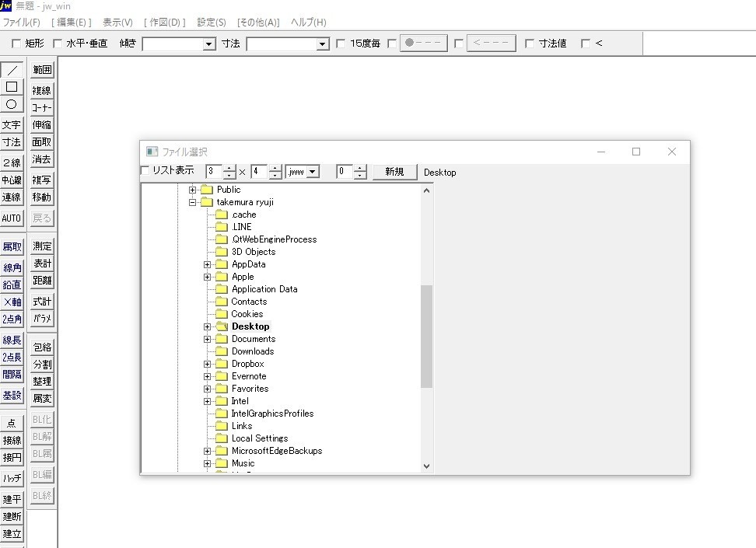This screenshot has width=756, height=548.
Task: Click the folder tree vertical scrollbar thumb
Action: [x=426, y=336]
